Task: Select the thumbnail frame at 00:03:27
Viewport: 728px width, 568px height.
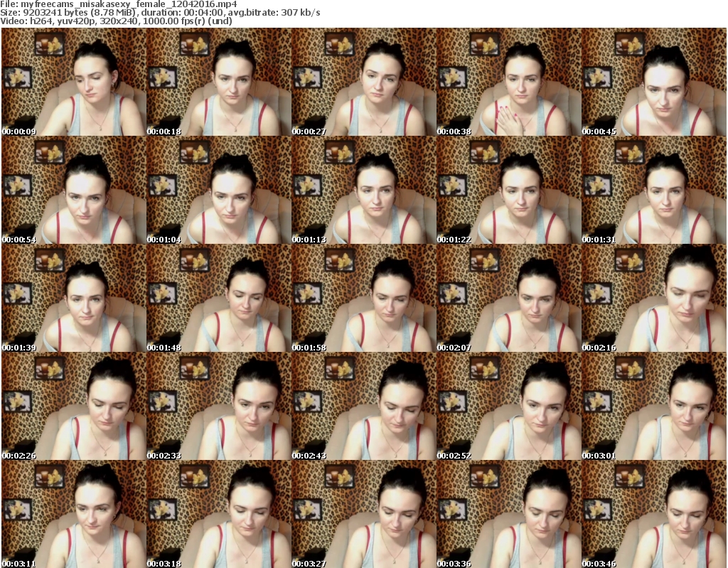Action: coord(363,514)
